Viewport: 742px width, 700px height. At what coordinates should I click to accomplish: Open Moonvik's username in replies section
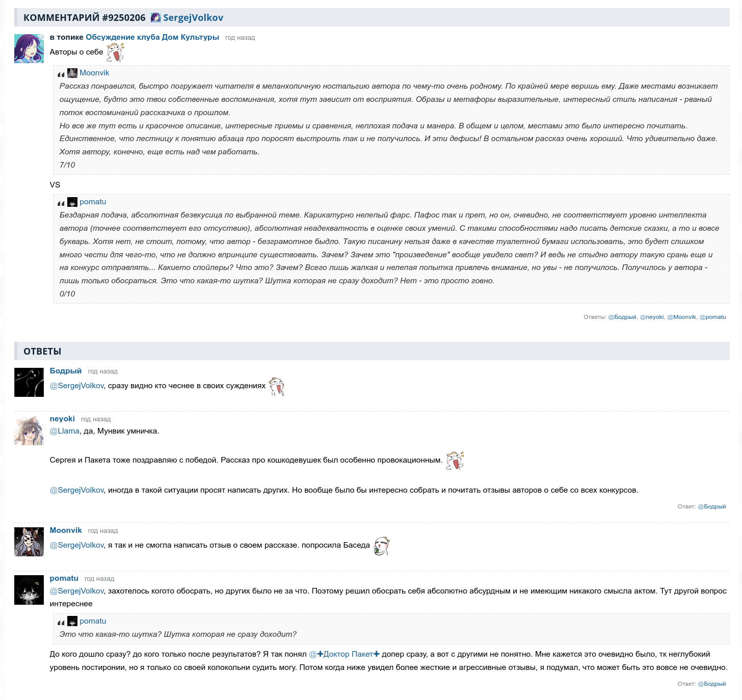click(66, 530)
